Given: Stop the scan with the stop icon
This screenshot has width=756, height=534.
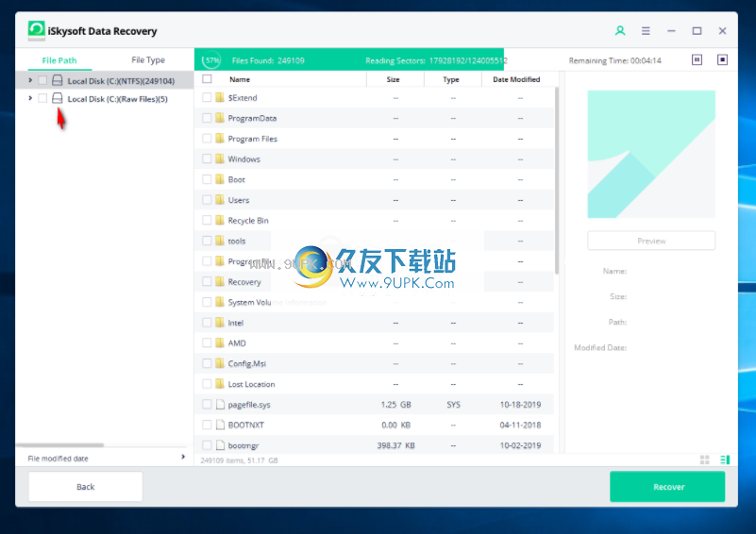Looking at the screenshot, I should (x=722, y=59).
